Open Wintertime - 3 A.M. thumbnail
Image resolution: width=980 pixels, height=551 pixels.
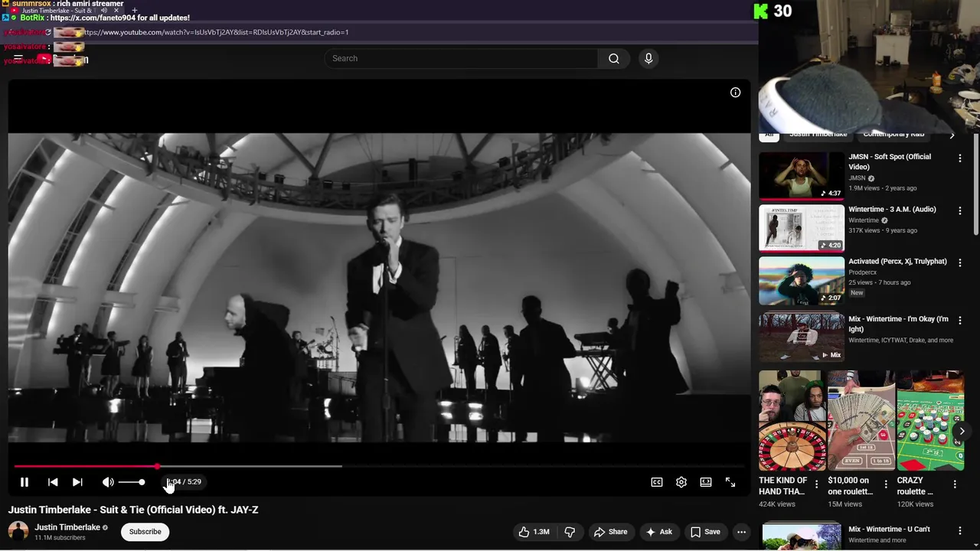pos(802,227)
